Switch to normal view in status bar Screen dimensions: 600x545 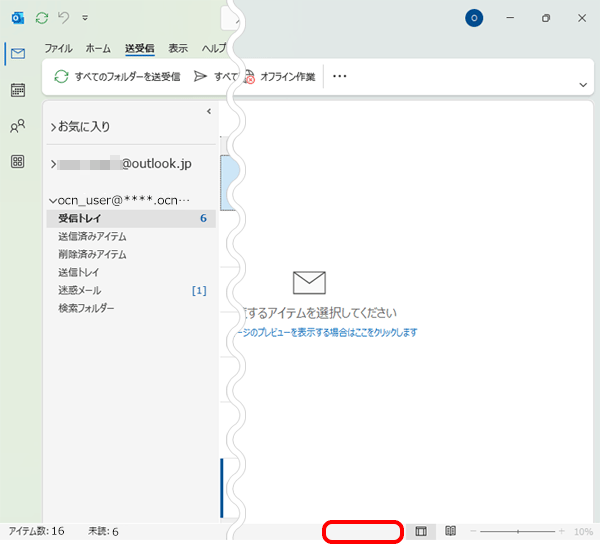(x=421, y=531)
